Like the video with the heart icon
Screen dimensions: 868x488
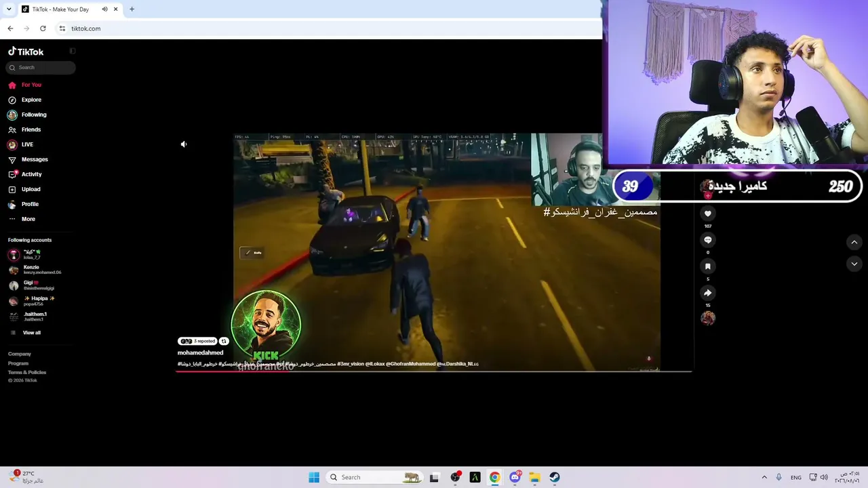(x=708, y=213)
